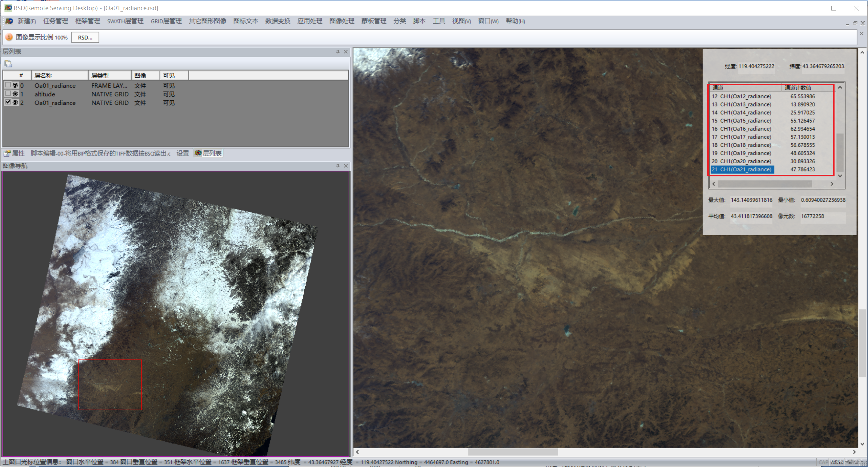
Task: Pin the 图像导航 panel
Action: click(338, 166)
